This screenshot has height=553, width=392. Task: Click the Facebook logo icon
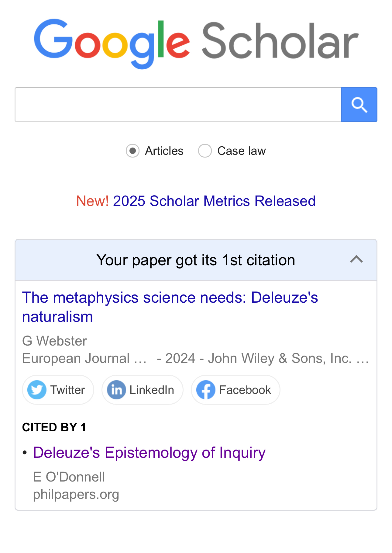pos(206,390)
